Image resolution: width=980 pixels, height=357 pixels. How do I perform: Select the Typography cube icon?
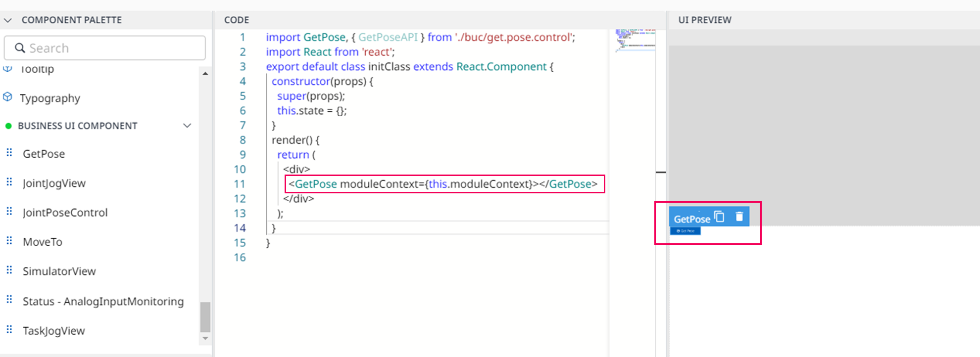click(7, 97)
